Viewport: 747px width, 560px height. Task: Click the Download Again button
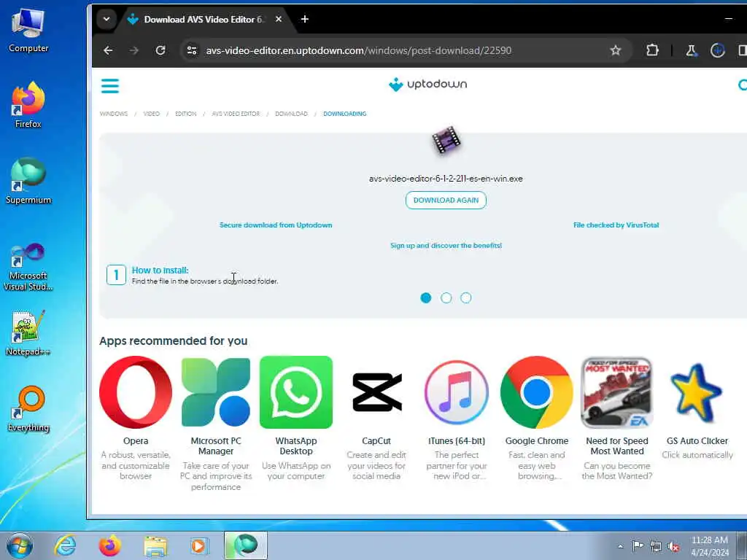pos(446,200)
